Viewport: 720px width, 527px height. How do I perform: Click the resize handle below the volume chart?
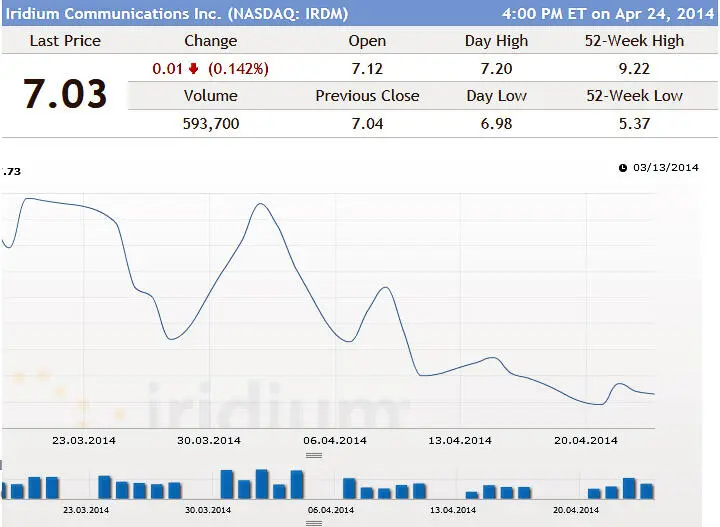click(x=314, y=523)
